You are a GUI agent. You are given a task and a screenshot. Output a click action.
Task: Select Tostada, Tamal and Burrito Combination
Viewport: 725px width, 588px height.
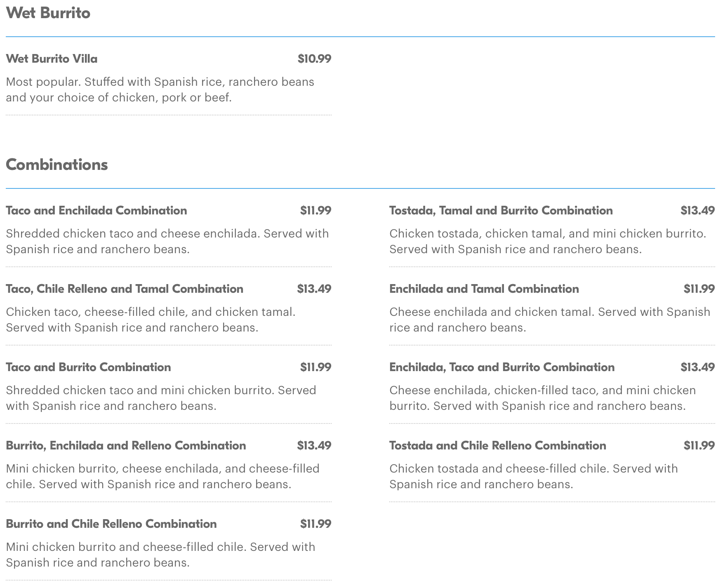(501, 210)
